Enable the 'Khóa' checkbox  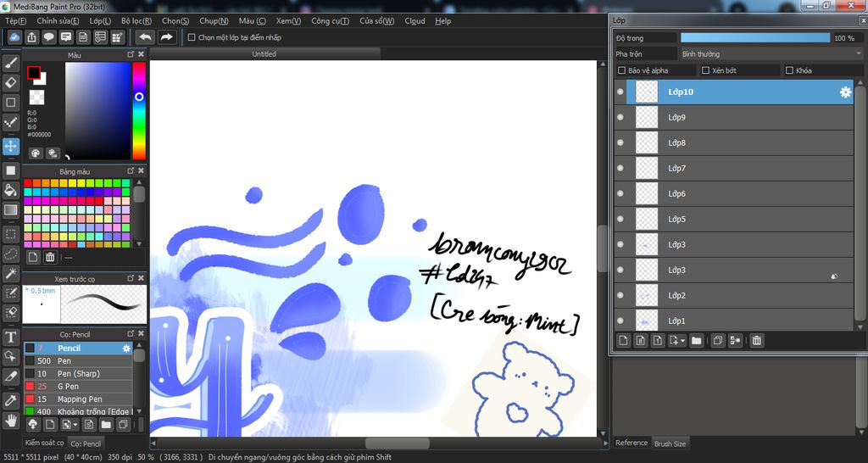pos(790,70)
